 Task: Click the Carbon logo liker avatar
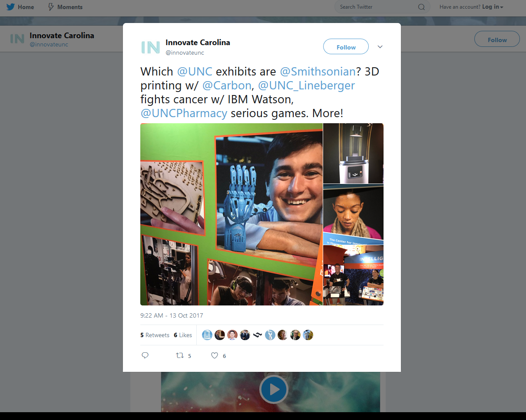point(258,335)
